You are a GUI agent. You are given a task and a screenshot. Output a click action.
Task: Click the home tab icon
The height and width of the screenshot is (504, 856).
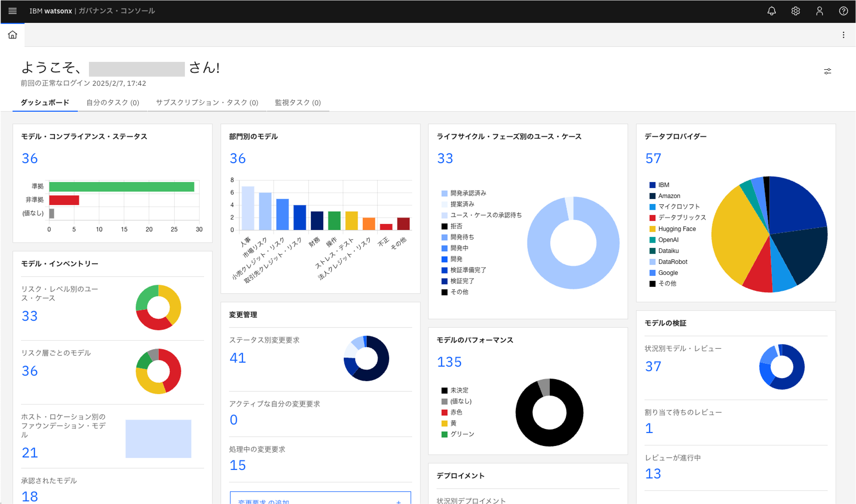tap(13, 35)
